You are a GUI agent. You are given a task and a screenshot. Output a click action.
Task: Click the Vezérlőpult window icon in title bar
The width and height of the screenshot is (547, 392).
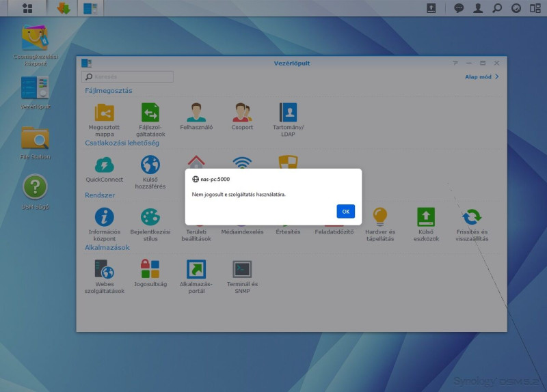click(87, 63)
